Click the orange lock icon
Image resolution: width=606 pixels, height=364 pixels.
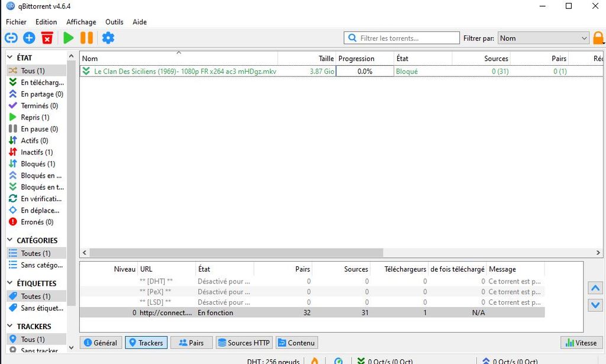[598, 38]
